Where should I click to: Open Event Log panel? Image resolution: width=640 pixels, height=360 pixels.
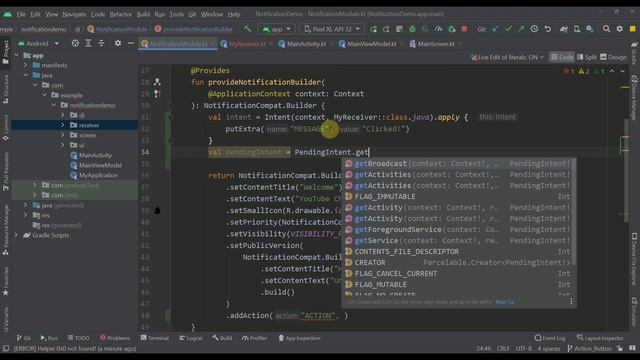pos(550,338)
